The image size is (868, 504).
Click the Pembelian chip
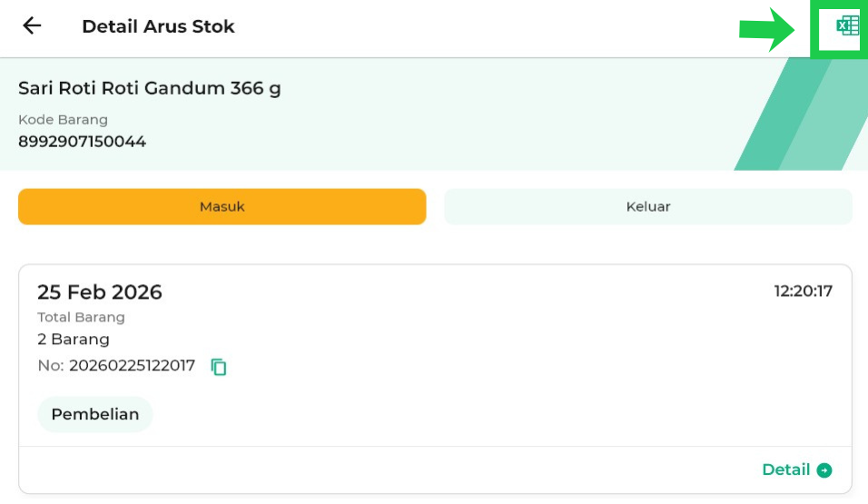[x=95, y=414]
